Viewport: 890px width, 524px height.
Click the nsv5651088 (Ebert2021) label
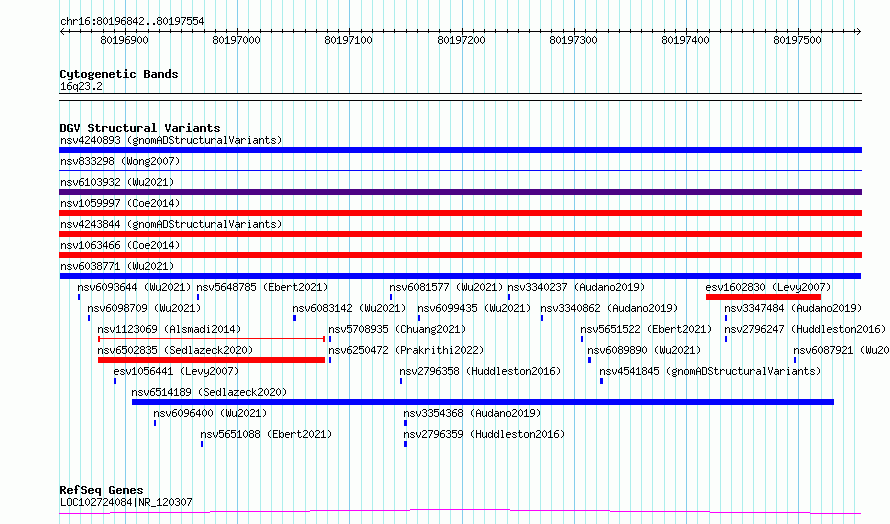266,434
